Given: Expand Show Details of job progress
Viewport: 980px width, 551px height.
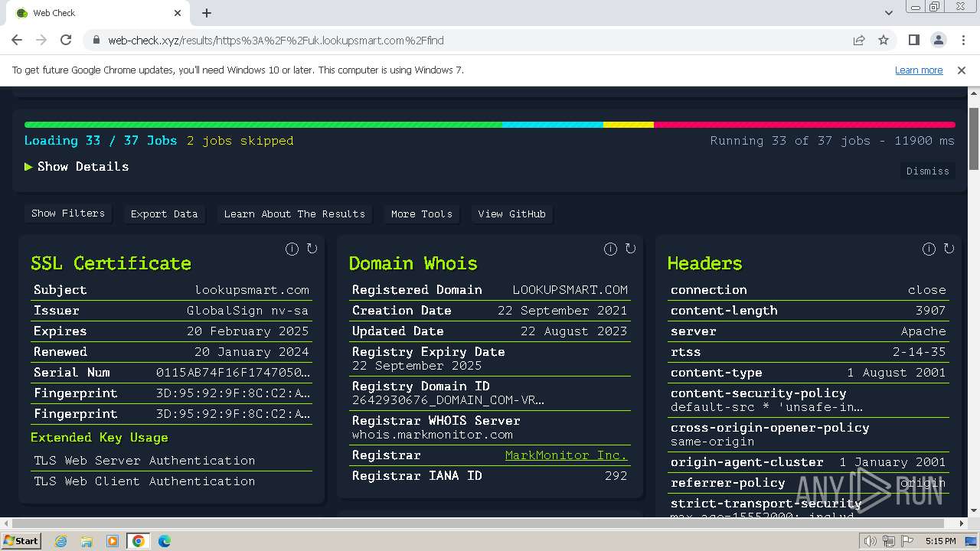Looking at the screenshot, I should coord(77,167).
